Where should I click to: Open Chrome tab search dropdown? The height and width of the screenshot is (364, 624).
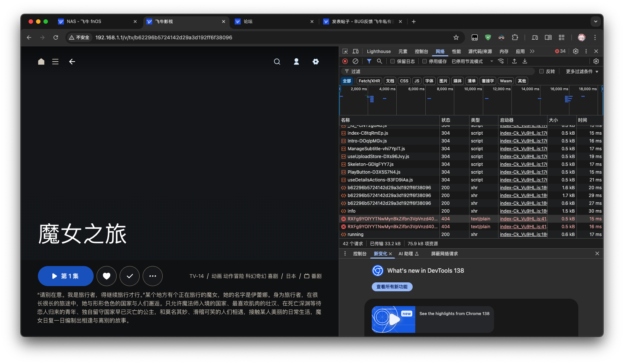coord(596,22)
